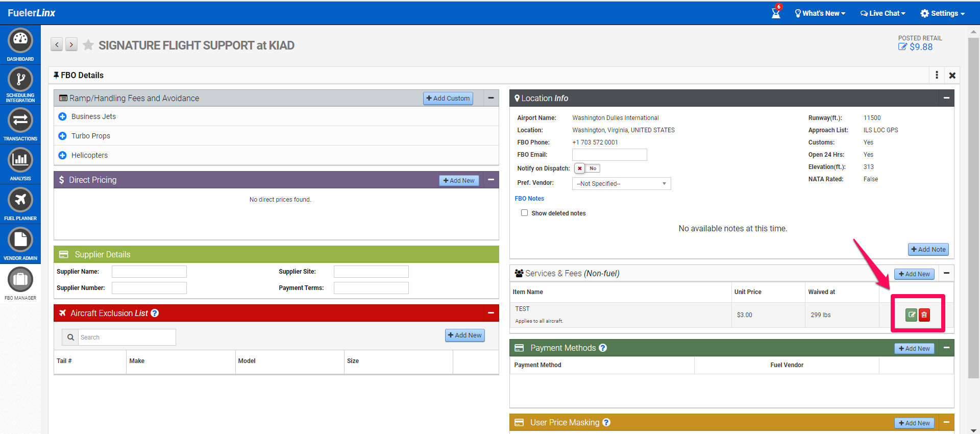The width and height of the screenshot is (980, 434).
Task: Click the Supplier Name field
Action: pyautogui.click(x=149, y=272)
